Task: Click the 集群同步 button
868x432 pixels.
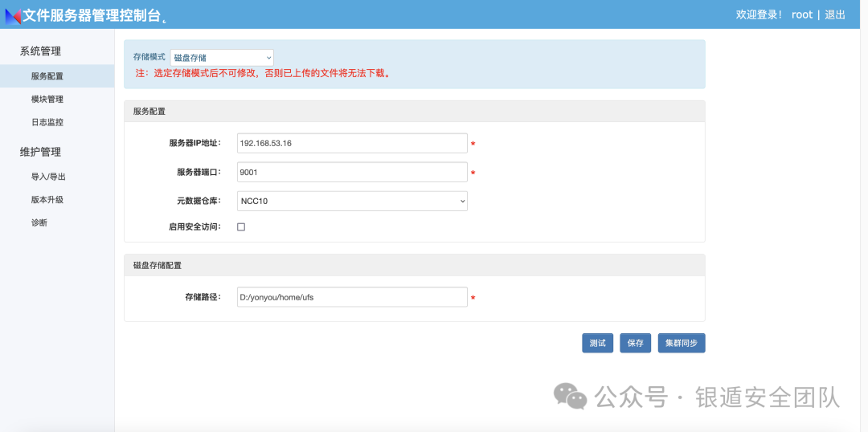Action: [681, 343]
